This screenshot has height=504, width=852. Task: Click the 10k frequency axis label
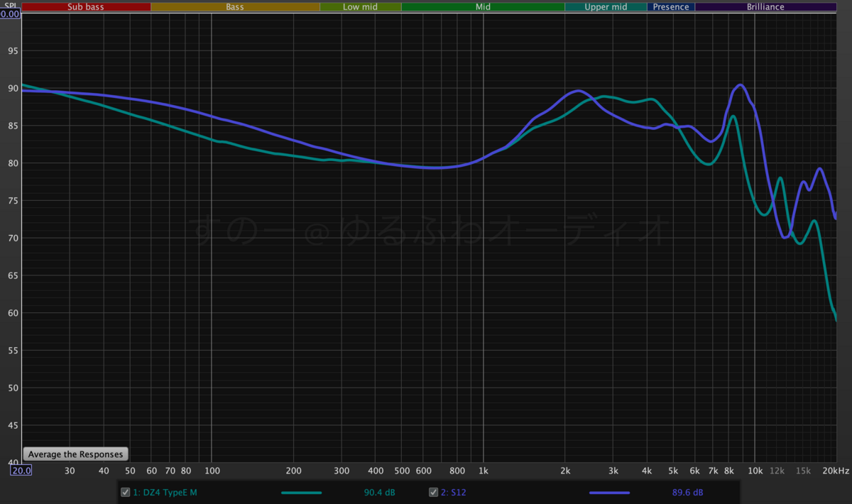[x=755, y=471]
